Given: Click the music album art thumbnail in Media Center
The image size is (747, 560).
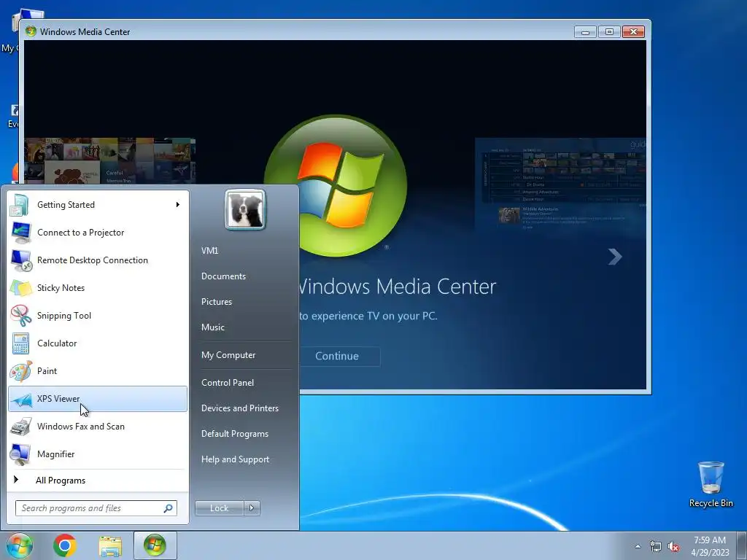Looking at the screenshot, I should (109, 161).
